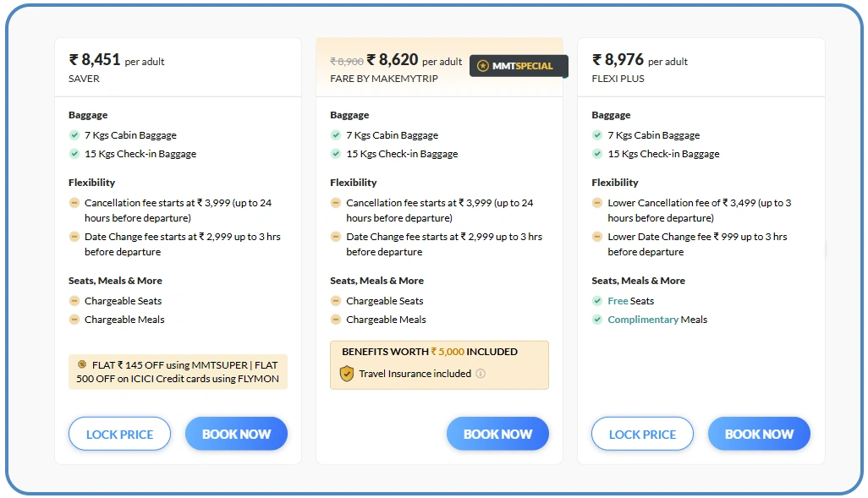
Task: Click Saver Chargeable Seats minus icon
Action: 74,301
